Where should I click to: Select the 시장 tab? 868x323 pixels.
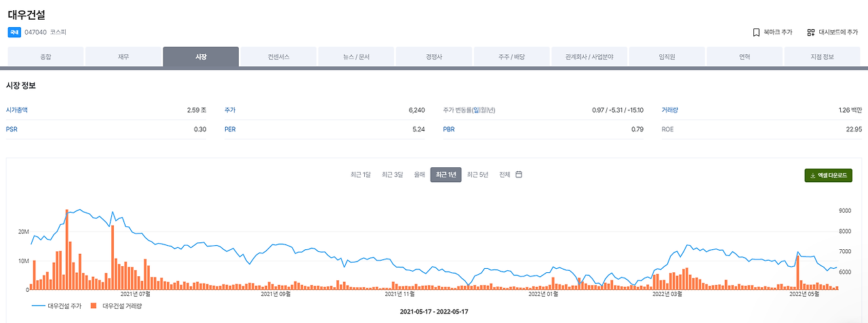[201, 57]
